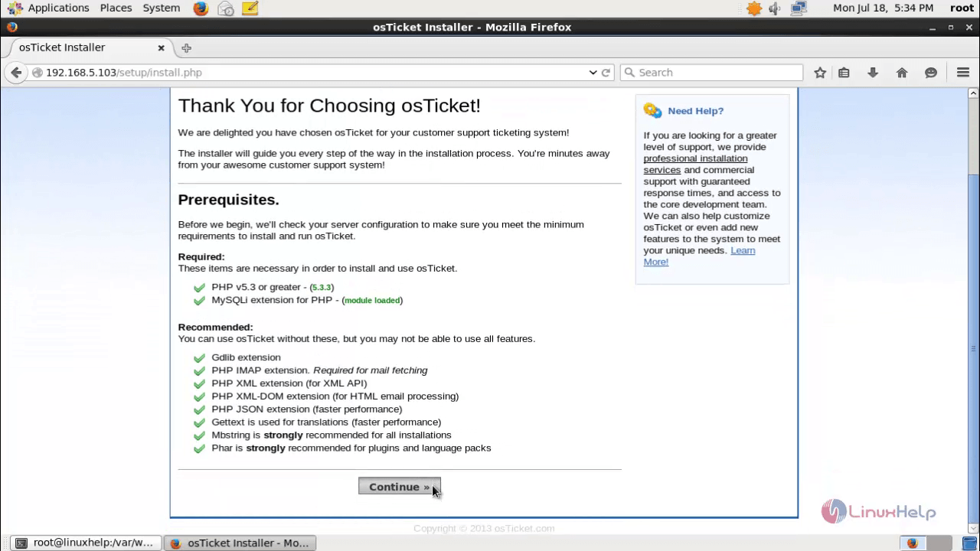The image size is (980, 551).
Task: Click the green check beside MySQLi extension
Action: pyautogui.click(x=199, y=301)
